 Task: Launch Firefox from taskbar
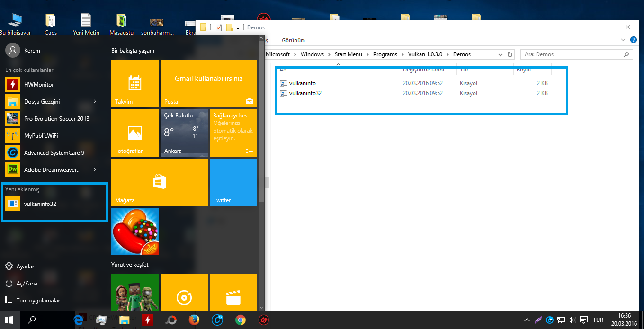tap(194, 320)
